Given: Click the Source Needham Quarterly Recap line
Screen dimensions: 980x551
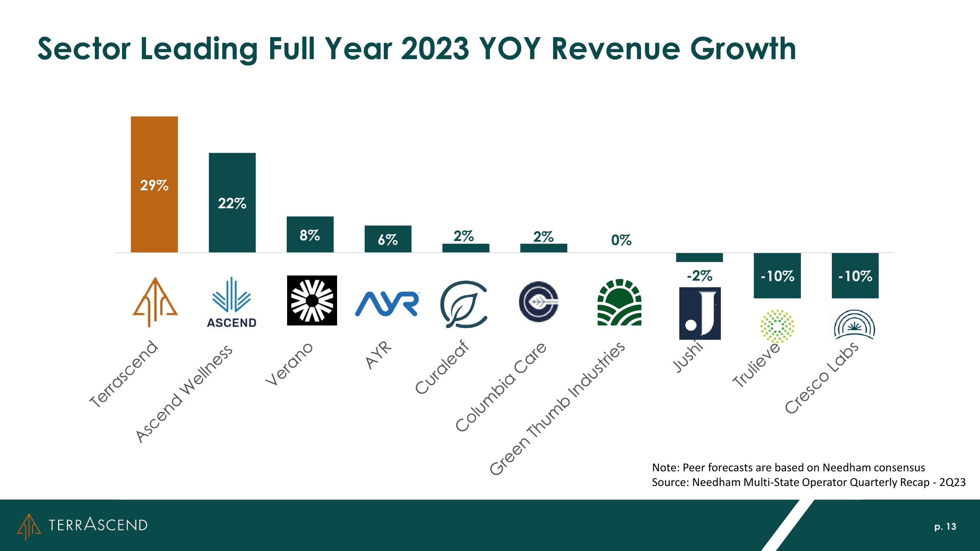Looking at the screenshot, I should coord(809,482).
